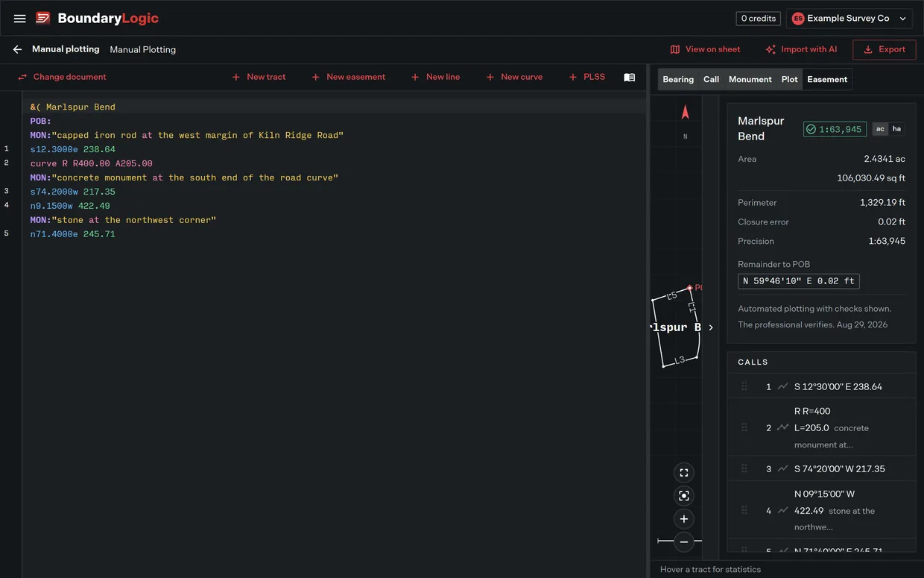Click the Remainder to POB bearing field
924x578 pixels.
[799, 281]
